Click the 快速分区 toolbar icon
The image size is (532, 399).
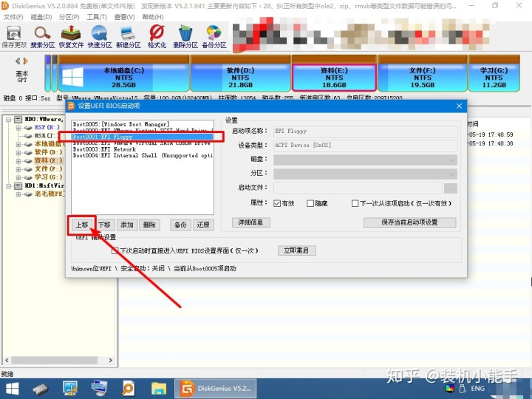(x=100, y=33)
